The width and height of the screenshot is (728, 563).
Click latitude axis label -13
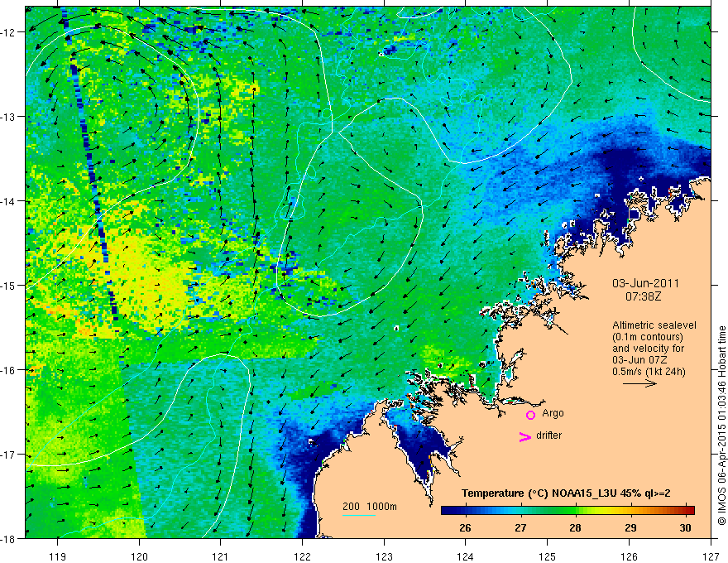(8, 117)
